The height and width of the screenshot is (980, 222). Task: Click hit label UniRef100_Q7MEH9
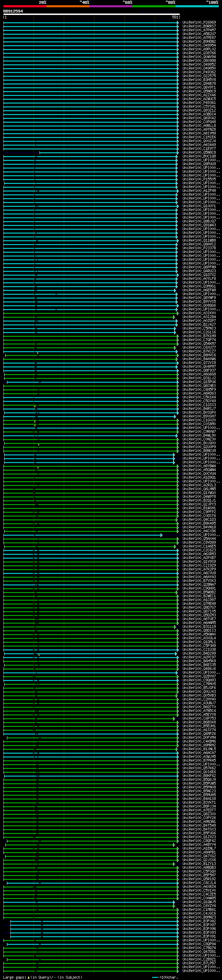click(199, 604)
